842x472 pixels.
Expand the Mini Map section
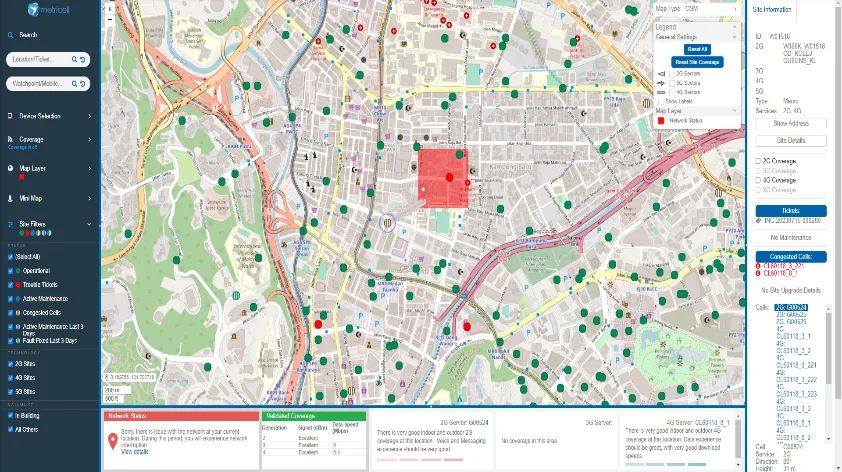coord(90,198)
